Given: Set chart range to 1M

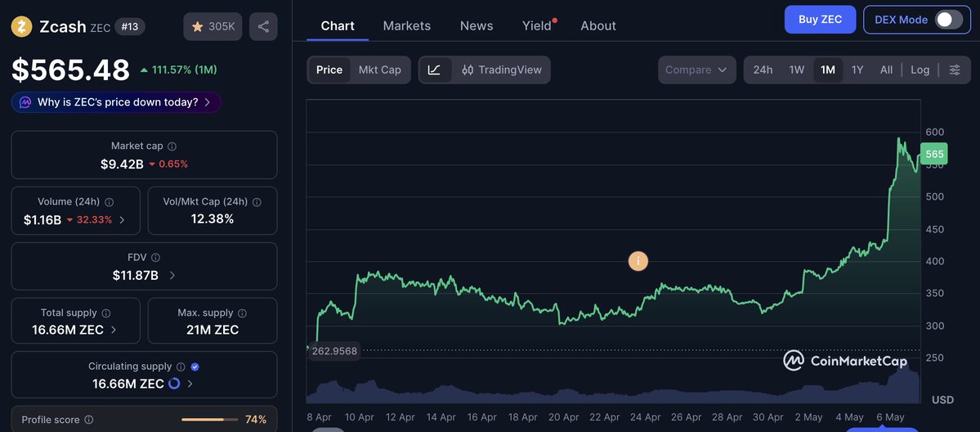Looking at the screenshot, I should [827, 70].
